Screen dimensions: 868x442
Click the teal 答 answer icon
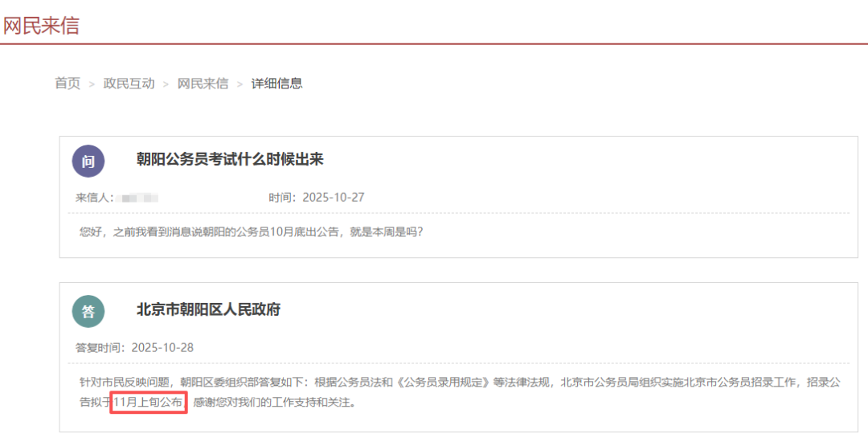point(88,311)
